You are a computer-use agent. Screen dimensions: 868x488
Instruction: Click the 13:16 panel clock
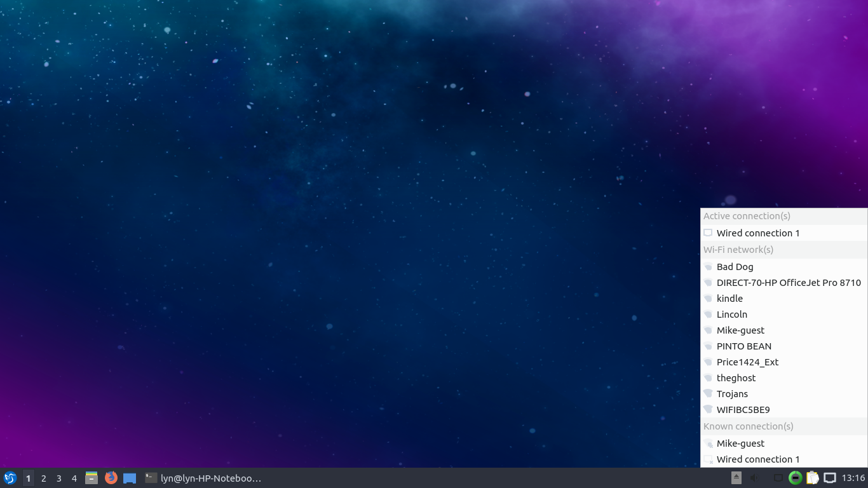point(853,478)
